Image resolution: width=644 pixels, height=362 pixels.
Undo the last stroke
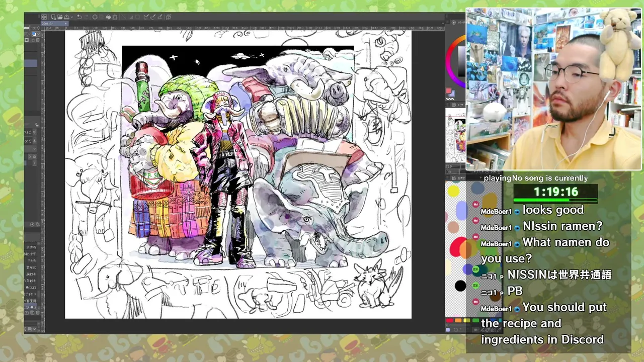pos(79,17)
